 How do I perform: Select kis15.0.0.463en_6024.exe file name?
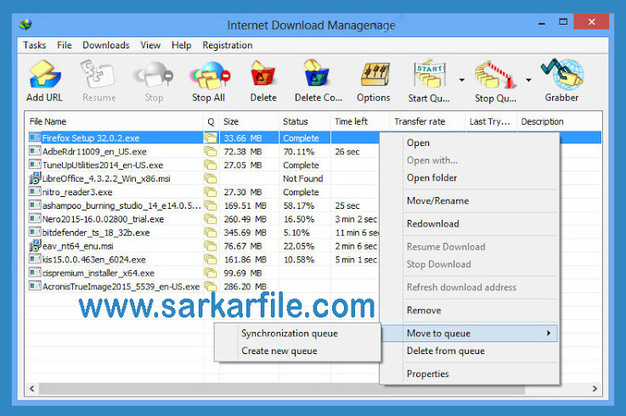[94, 260]
